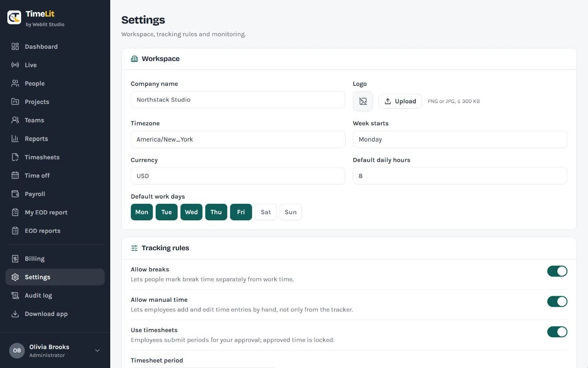Toggle the Tue work day button
Viewport: 588px width, 368px height.
click(167, 212)
